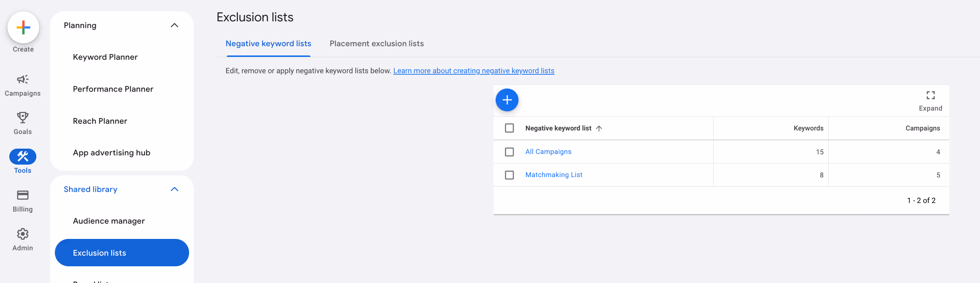
Task: Open Admin via the gear icon
Action: (22, 234)
